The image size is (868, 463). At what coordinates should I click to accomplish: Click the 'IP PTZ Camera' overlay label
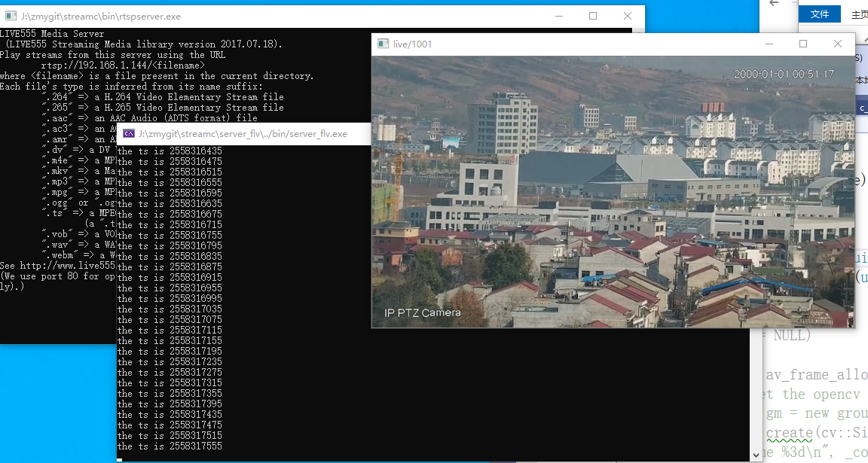(x=423, y=312)
